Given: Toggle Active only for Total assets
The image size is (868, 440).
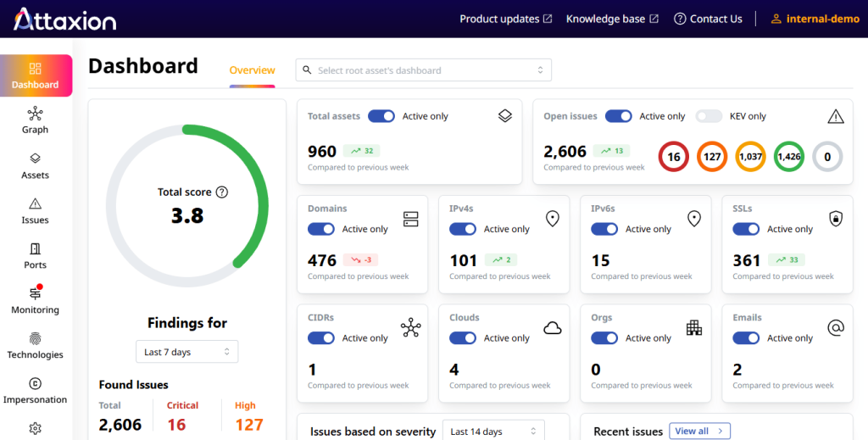Looking at the screenshot, I should coord(381,116).
